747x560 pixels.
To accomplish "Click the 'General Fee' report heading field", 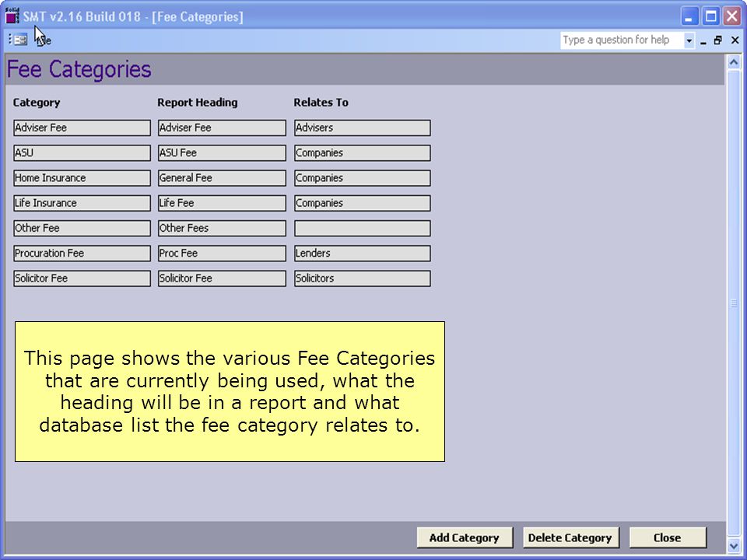I will pos(222,178).
